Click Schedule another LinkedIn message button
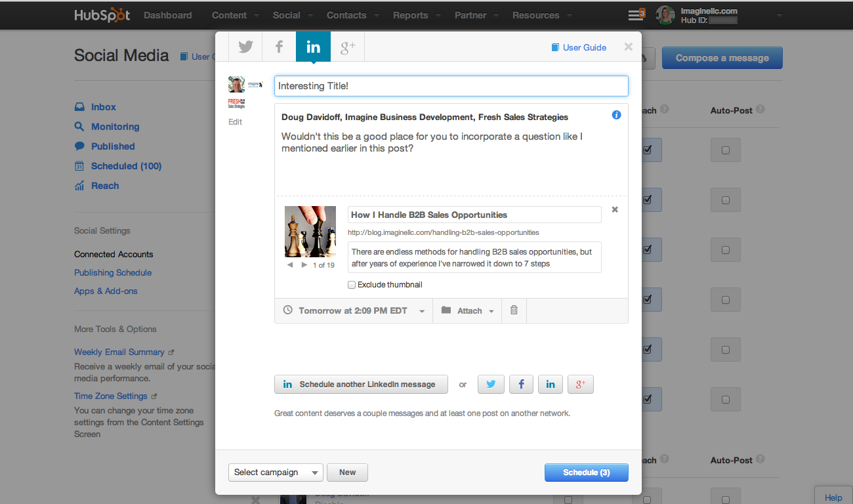Screen dimensions: 853x504 [x=361, y=385]
